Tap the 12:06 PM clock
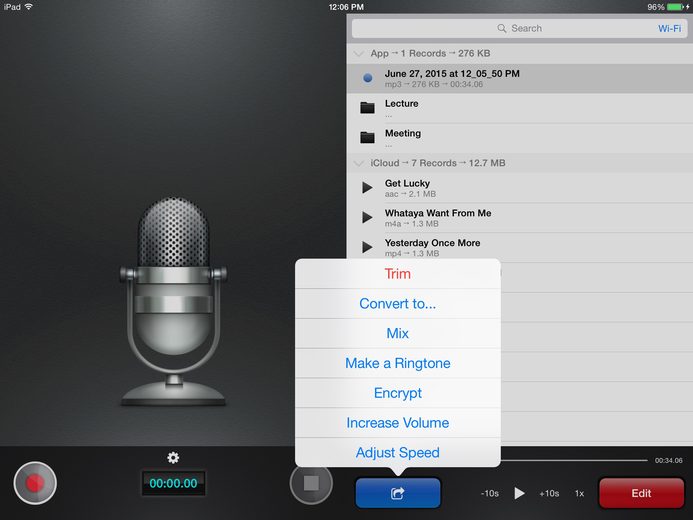Screen dimensions: 693x520 pos(346,7)
